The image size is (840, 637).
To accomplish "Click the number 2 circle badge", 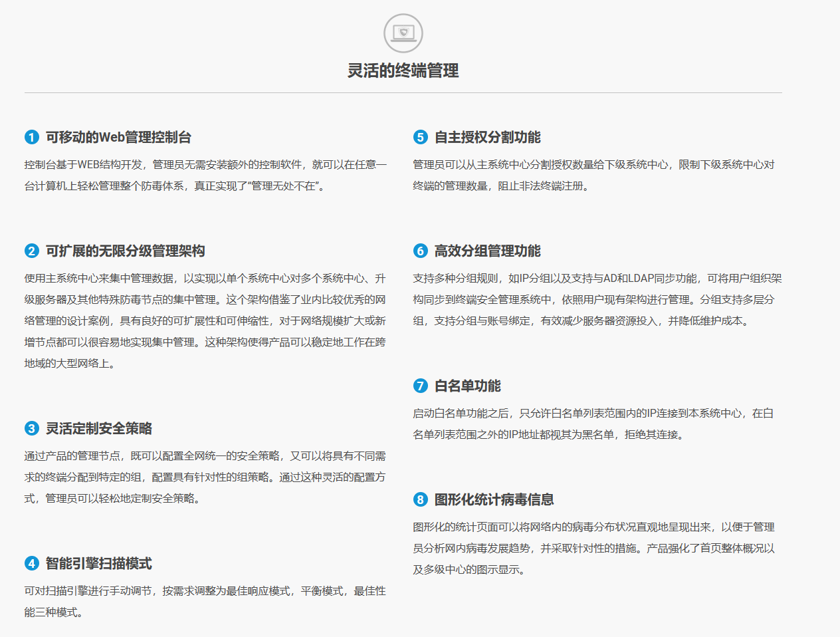I will pos(32,251).
